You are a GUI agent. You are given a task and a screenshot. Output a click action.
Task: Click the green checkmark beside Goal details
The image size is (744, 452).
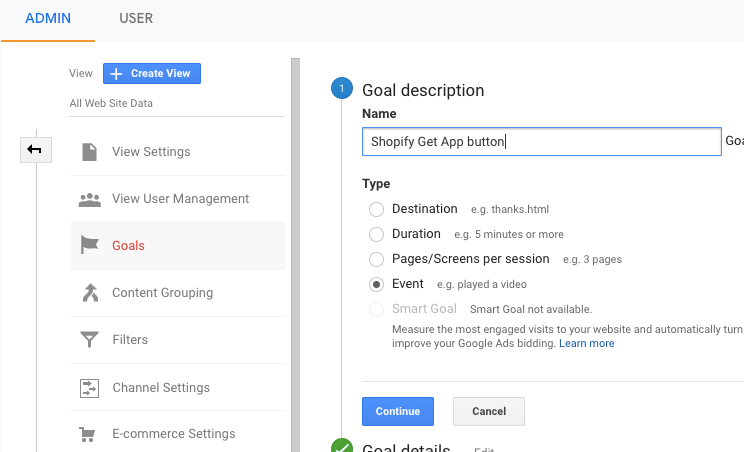(x=342, y=446)
